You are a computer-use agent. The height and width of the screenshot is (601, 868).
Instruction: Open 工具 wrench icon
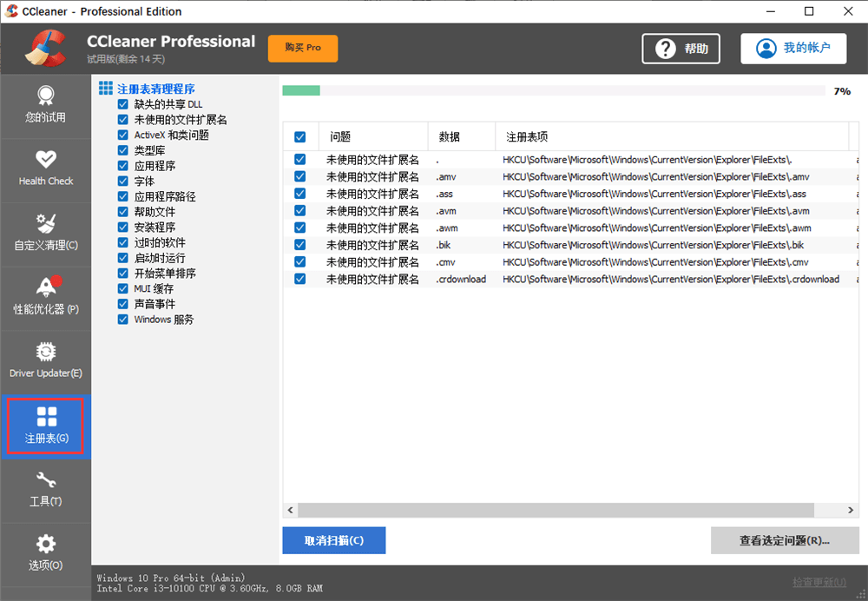[x=45, y=480]
